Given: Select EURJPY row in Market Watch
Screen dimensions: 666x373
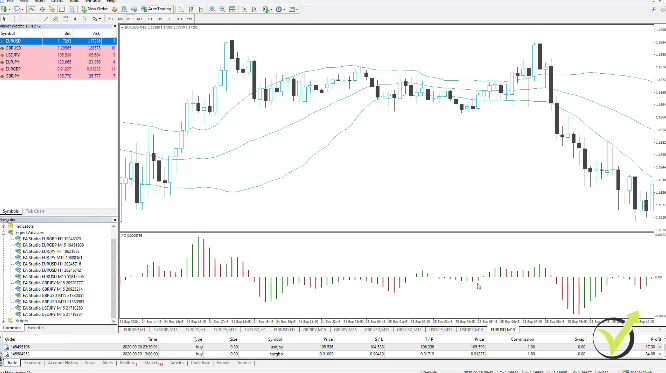Looking at the screenshot, I should click(58, 62).
